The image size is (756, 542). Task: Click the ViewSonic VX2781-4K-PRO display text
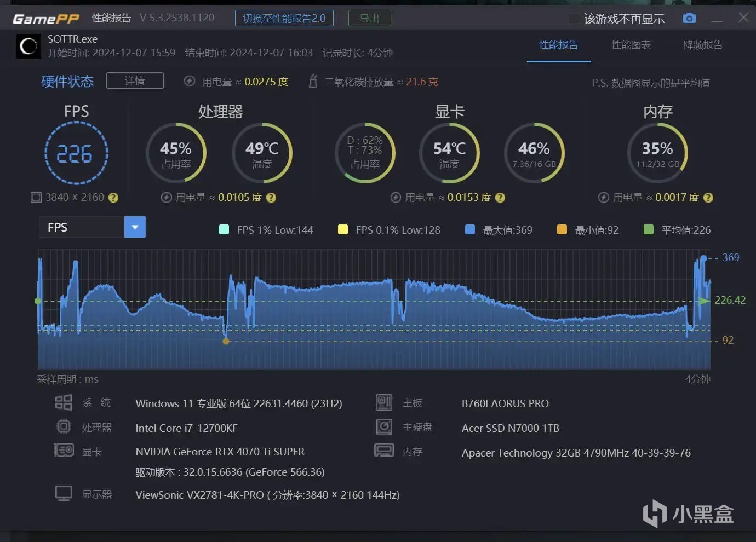267,495
